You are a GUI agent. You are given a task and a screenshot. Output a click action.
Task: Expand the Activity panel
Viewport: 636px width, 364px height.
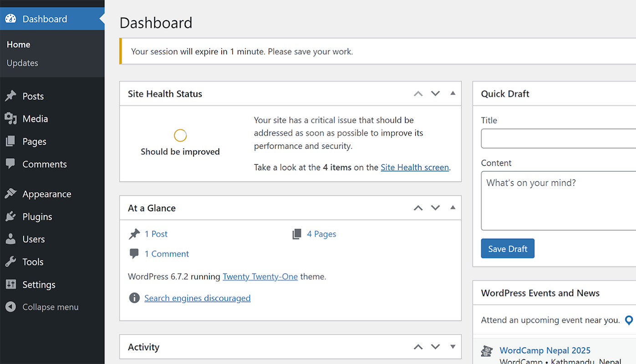(453, 347)
